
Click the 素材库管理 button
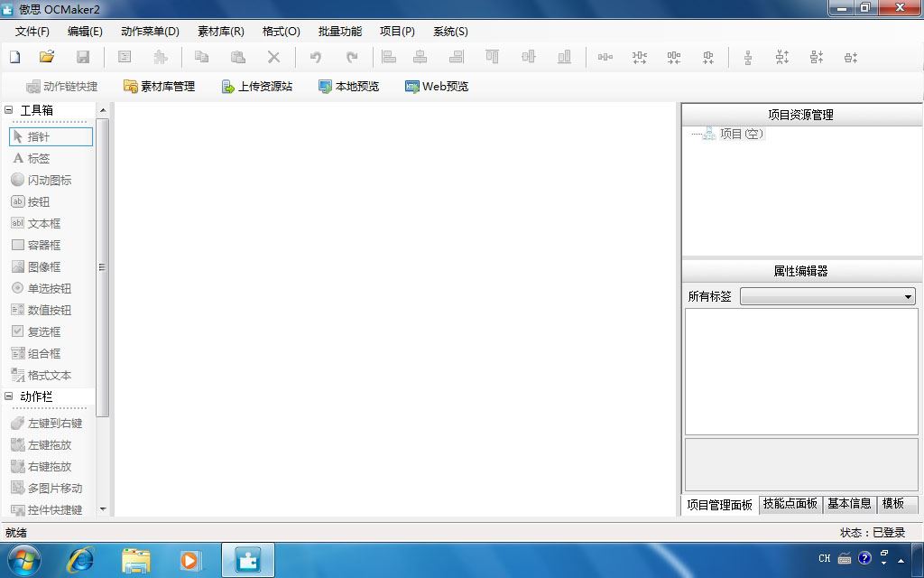click(x=159, y=86)
